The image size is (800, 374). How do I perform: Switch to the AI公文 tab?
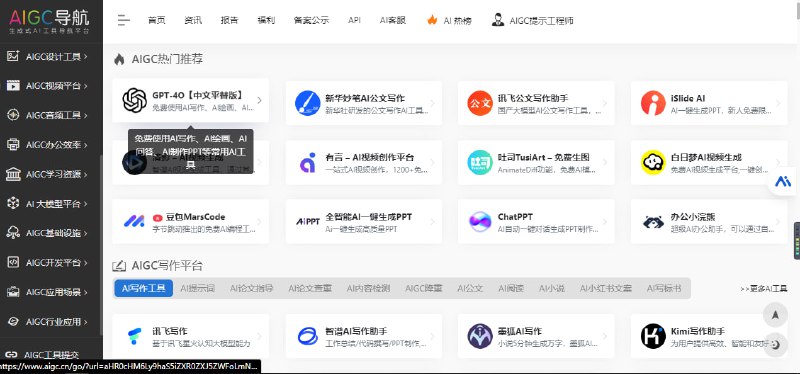pos(470,288)
